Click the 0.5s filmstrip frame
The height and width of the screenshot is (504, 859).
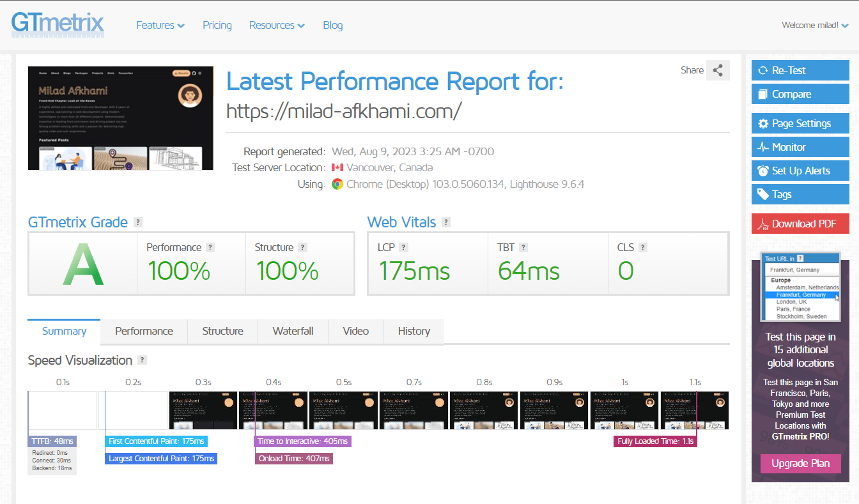(343, 410)
